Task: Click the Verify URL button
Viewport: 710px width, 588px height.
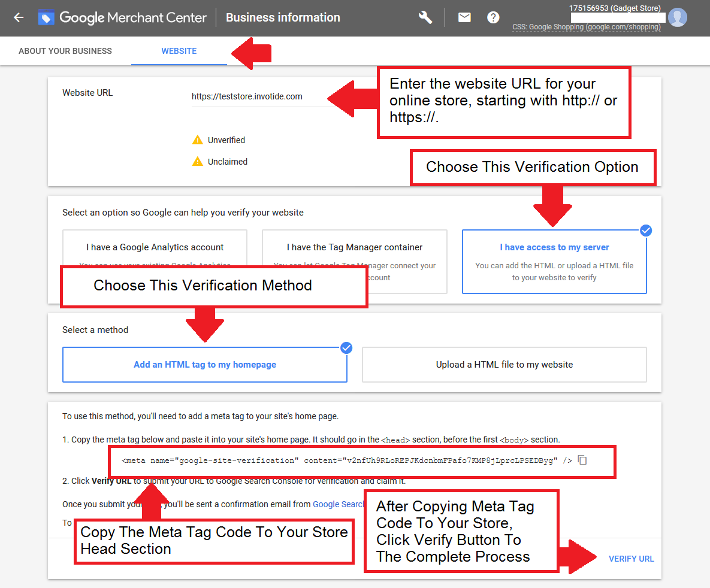Action: 631,559
